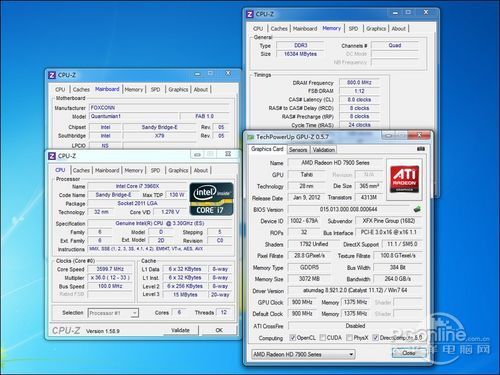Click the front CPU-Z CPU window title icon
Viewport: 500px width, 375px height.
point(52,156)
